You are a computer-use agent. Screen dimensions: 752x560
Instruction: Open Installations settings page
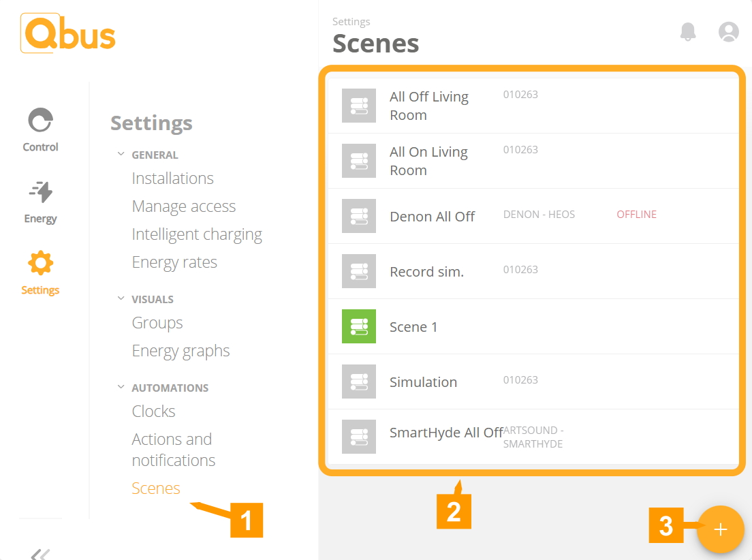click(172, 178)
